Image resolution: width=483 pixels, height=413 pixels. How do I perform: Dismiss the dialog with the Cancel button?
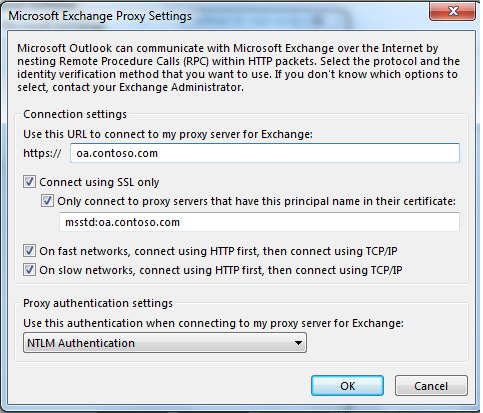point(431,386)
